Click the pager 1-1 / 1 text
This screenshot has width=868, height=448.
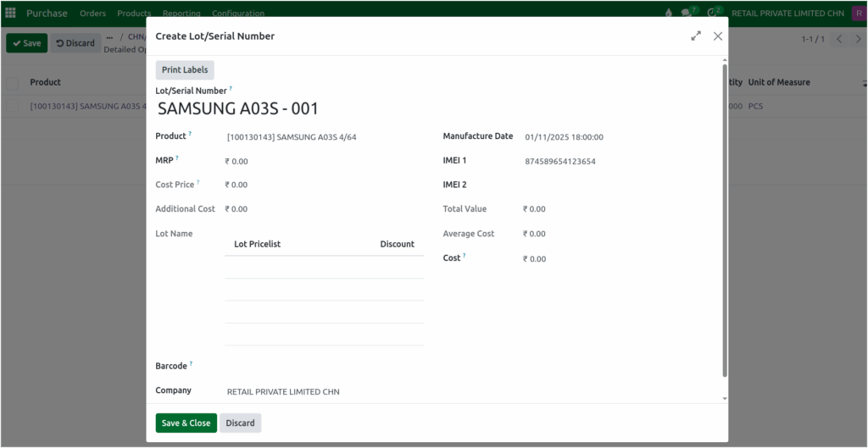(813, 39)
